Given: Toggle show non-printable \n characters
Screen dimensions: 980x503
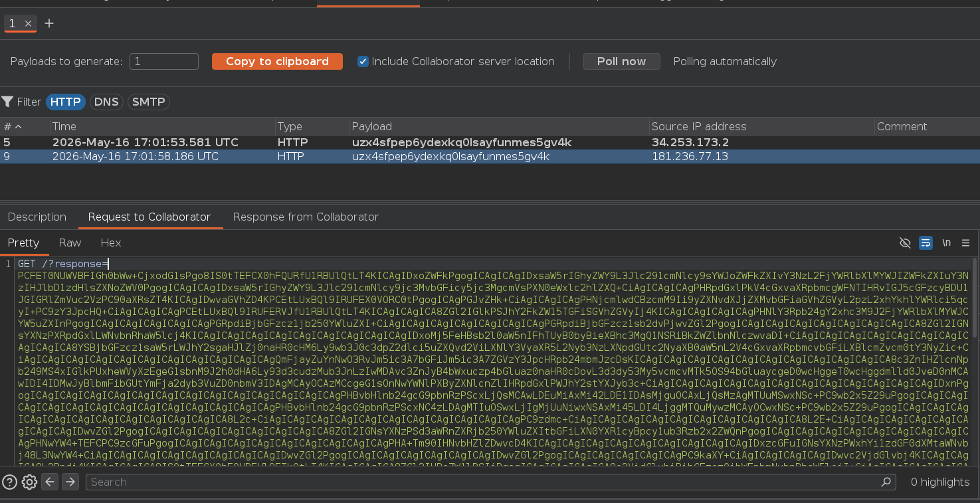Looking at the screenshot, I should (x=946, y=243).
